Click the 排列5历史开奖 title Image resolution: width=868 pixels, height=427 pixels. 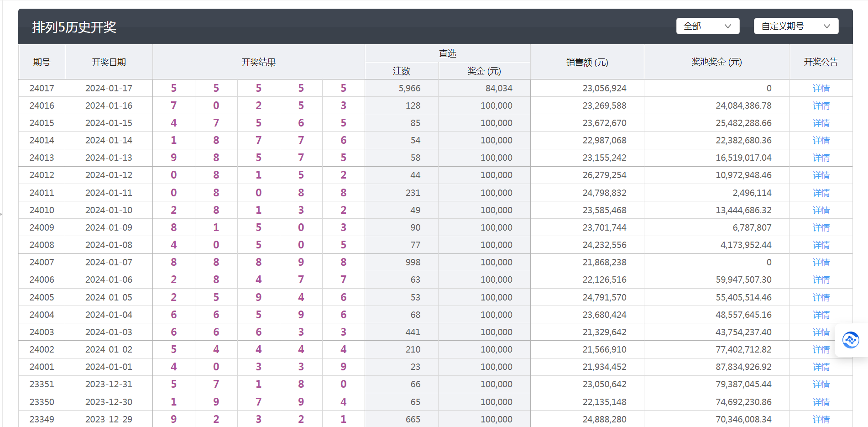(75, 27)
